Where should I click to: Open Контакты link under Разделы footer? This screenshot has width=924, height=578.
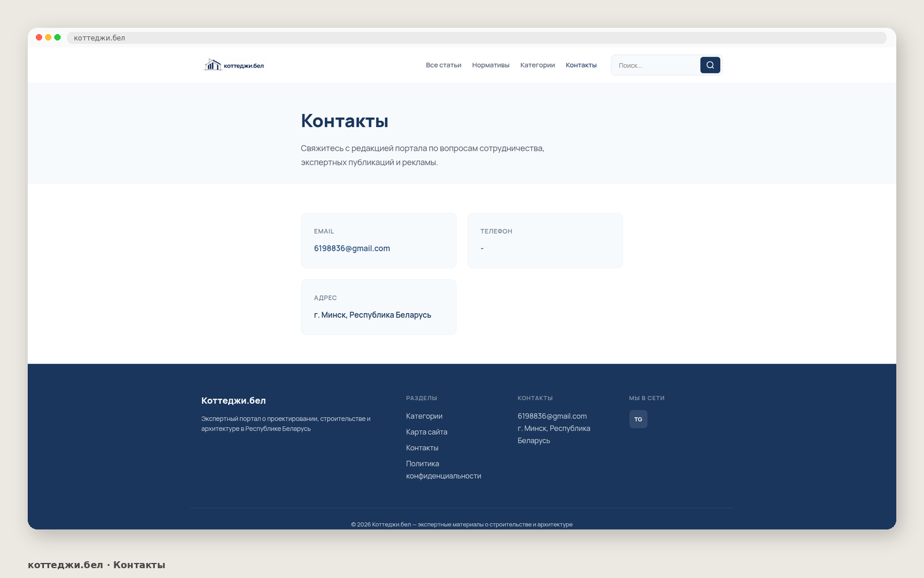click(422, 448)
